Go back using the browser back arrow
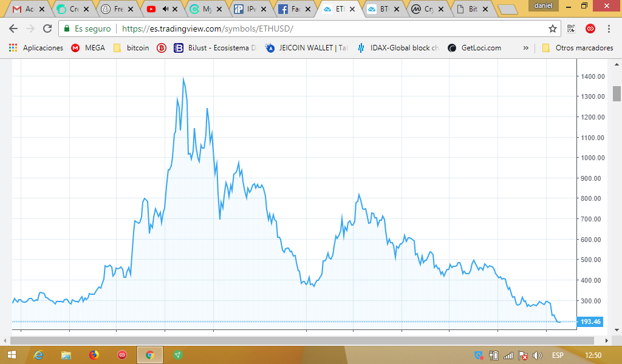Image resolution: width=622 pixels, height=364 pixels. click(13, 29)
